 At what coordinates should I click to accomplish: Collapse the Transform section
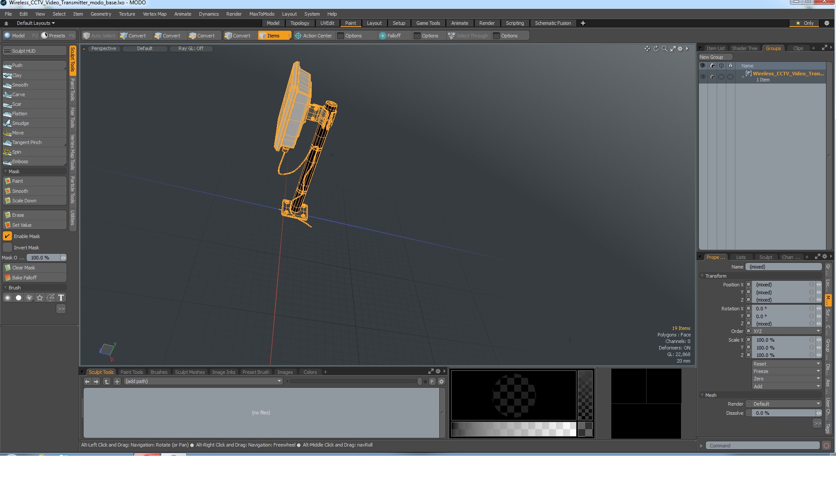(702, 276)
